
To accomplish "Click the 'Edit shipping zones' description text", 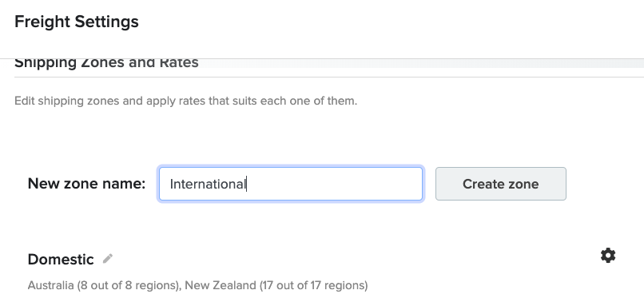I will pyautogui.click(x=185, y=101).
